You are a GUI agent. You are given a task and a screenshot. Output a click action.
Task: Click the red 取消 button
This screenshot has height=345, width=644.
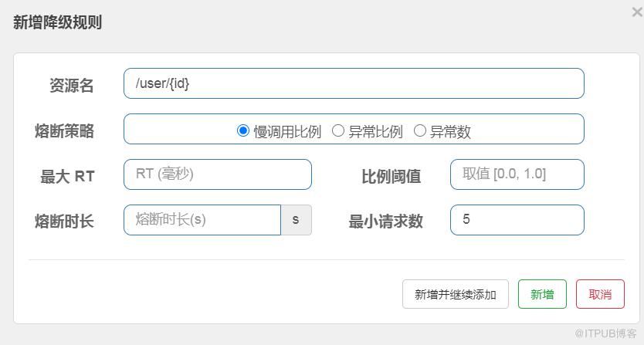(600, 294)
